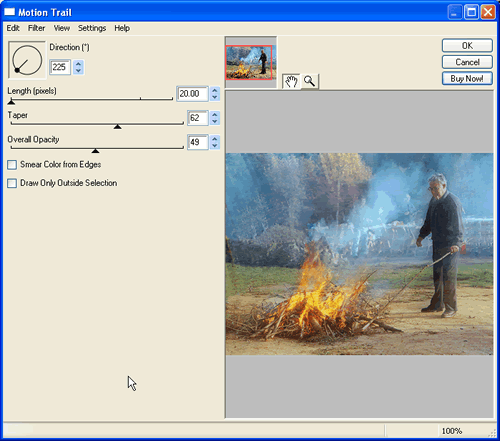Enable Smear Color from Edges checkbox
500x441 pixels.
tap(12, 165)
